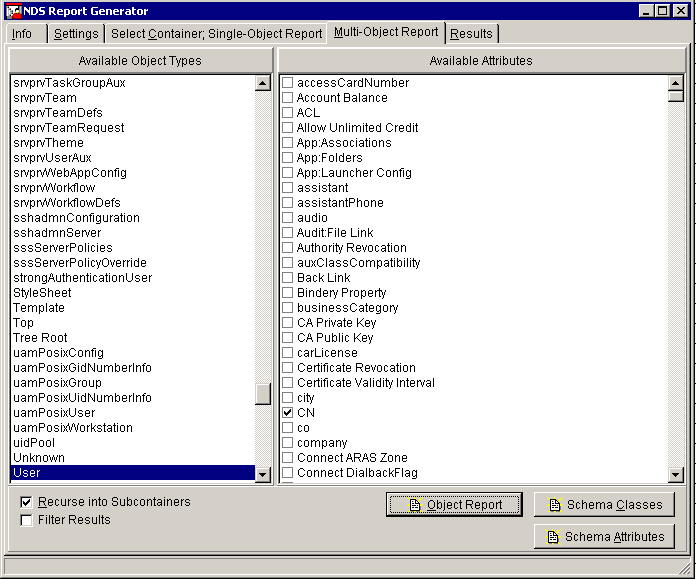Image resolution: width=696 pixels, height=579 pixels.
Task: Enable the company attribute checkbox
Action: (x=288, y=443)
